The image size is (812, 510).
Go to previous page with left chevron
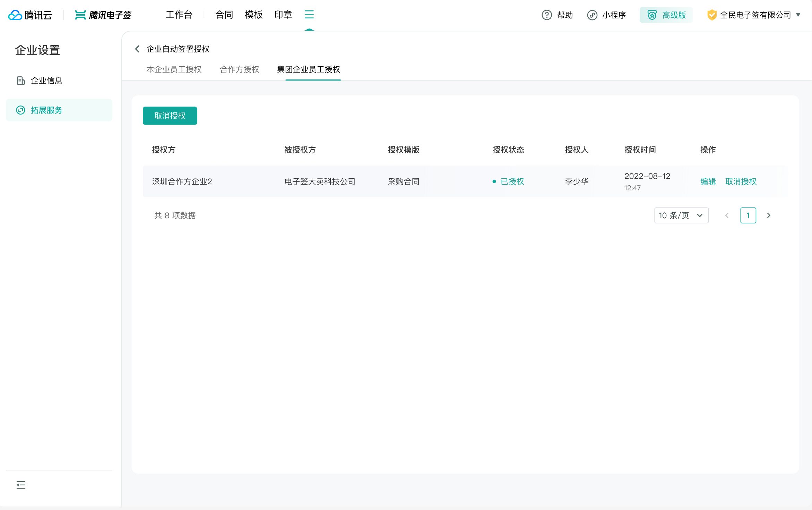[727, 215]
